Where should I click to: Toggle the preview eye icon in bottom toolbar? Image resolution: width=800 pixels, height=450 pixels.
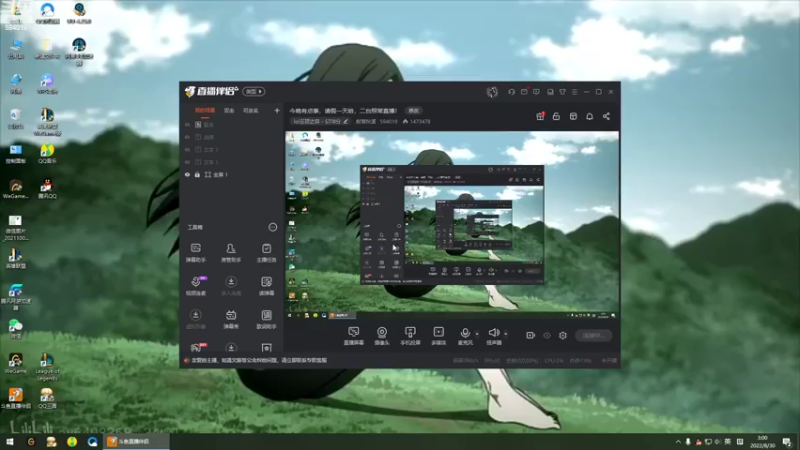click(546, 336)
